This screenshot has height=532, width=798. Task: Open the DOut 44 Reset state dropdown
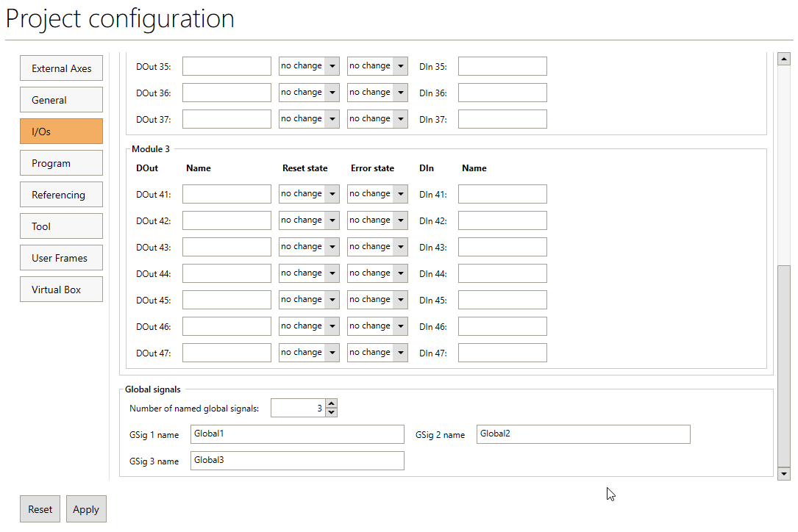click(309, 273)
